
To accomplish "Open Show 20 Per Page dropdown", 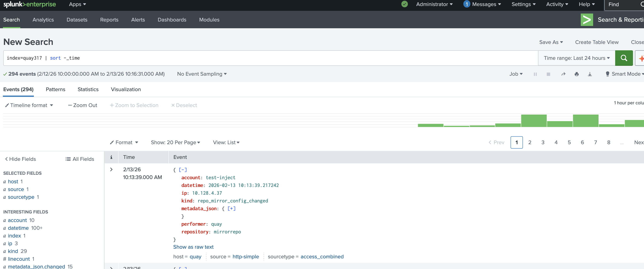I will click(x=175, y=142).
